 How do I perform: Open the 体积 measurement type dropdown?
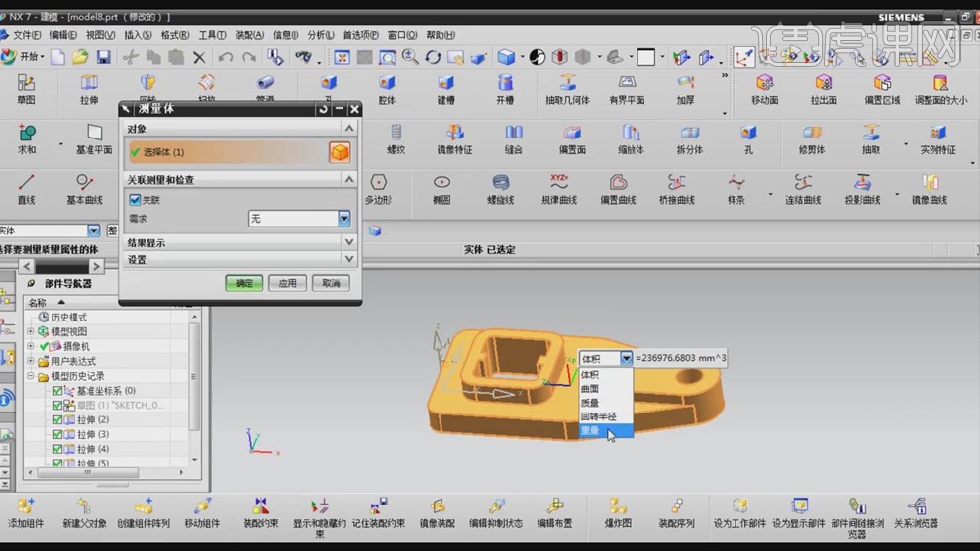point(626,358)
